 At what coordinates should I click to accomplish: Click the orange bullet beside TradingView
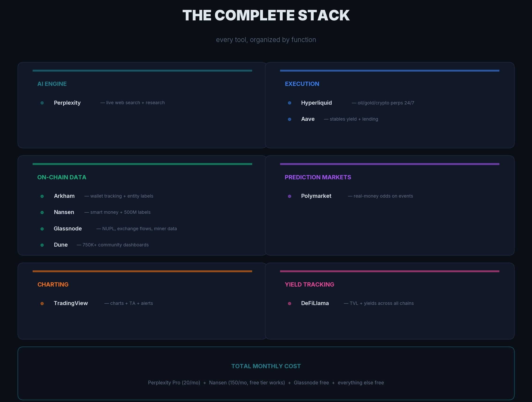[x=42, y=304]
